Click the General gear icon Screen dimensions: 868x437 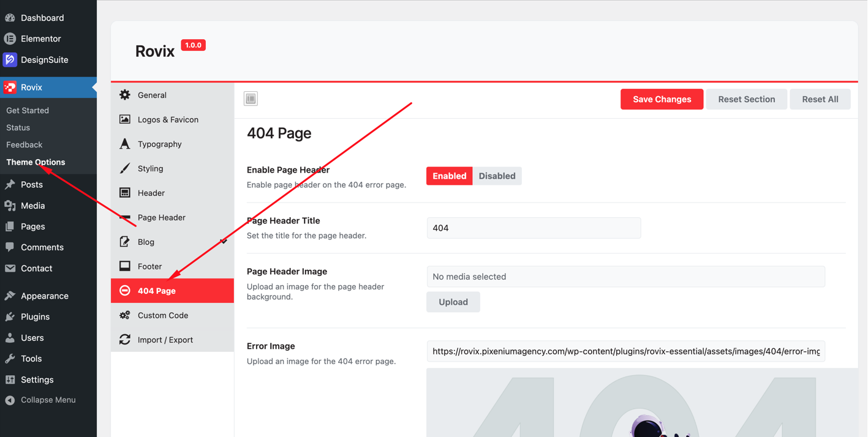125,95
